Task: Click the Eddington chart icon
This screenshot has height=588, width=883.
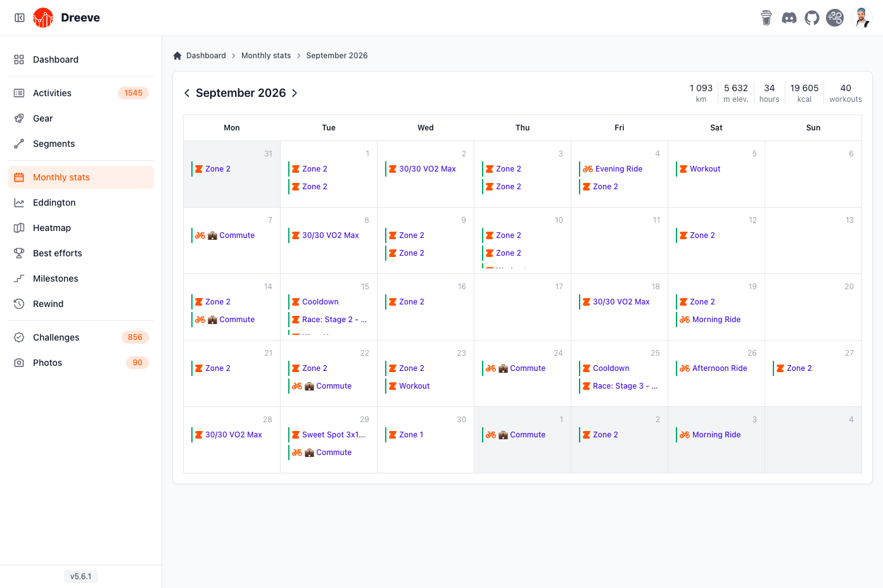Action: point(19,203)
